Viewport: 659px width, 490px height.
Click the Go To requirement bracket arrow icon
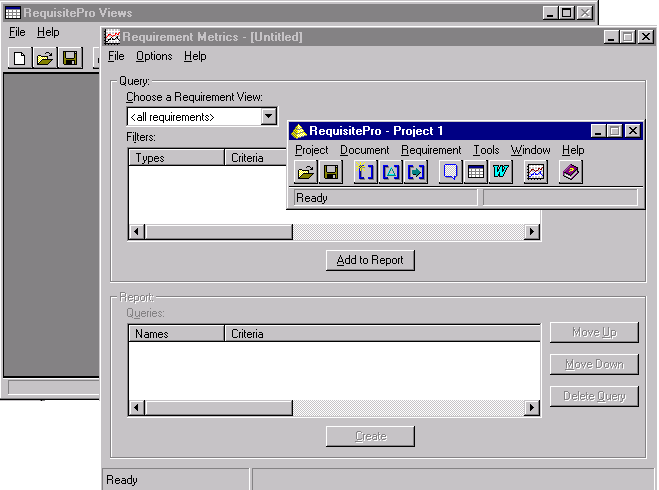[x=416, y=172]
